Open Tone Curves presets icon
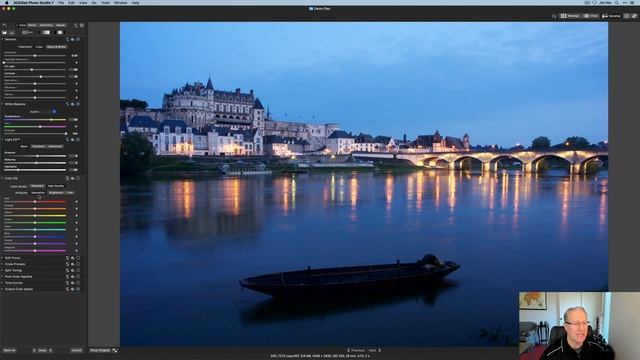Viewport: 640px width, 360px height. tap(73, 283)
